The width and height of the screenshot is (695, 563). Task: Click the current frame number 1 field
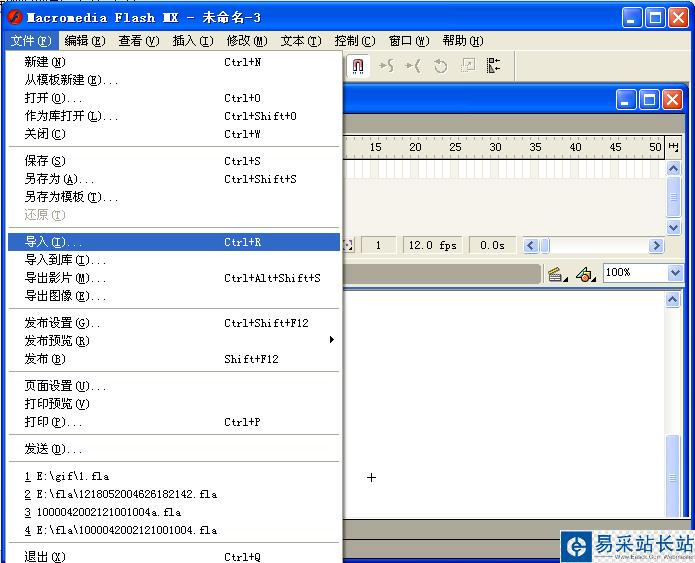tap(378, 245)
